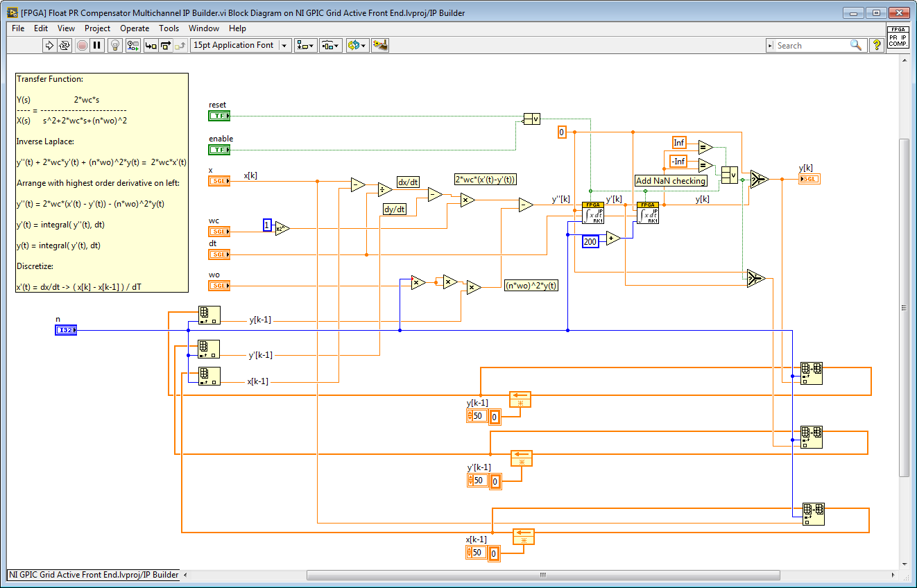The width and height of the screenshot is (917, 588).
Task: Click the Step Over button
Action: click(165, 45)
